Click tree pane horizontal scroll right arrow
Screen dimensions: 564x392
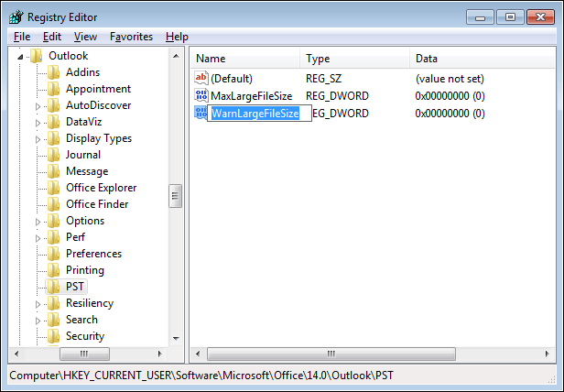tap(159, 354)
